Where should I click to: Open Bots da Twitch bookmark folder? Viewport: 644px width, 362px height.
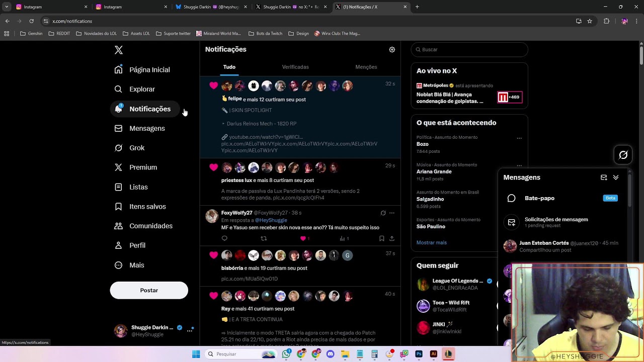click(x=265, y=34)
